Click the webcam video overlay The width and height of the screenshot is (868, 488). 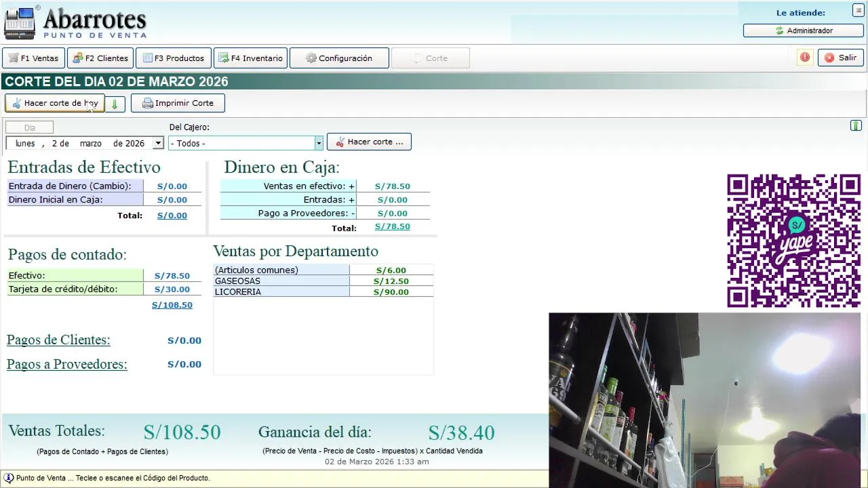pyautogui.click(x=705, y=400)
